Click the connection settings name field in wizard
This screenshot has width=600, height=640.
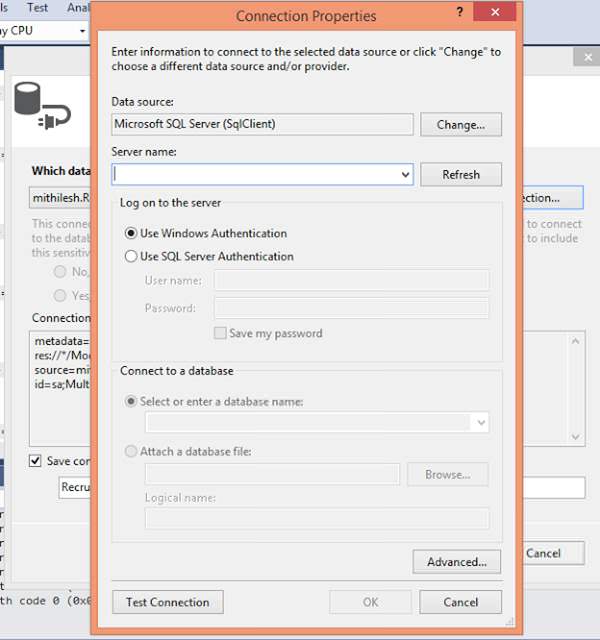(75, 487)
